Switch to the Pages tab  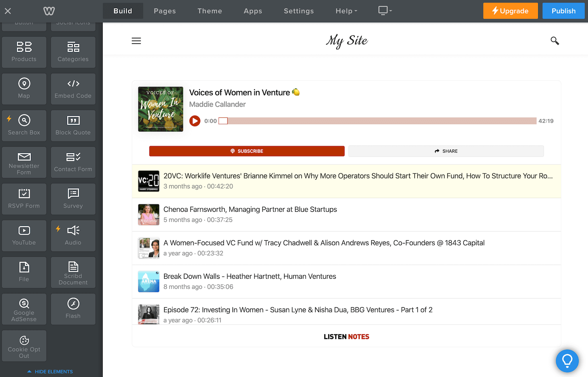pos(165,11)
